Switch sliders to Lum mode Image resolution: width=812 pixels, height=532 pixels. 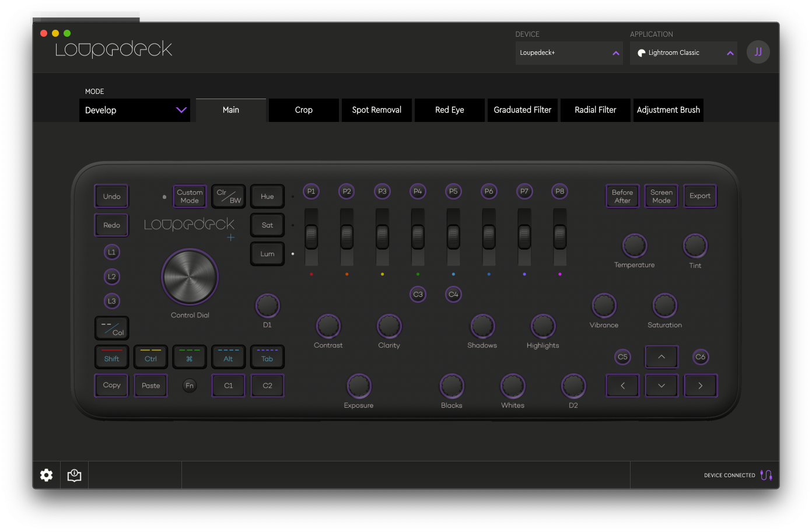point(267,254)
